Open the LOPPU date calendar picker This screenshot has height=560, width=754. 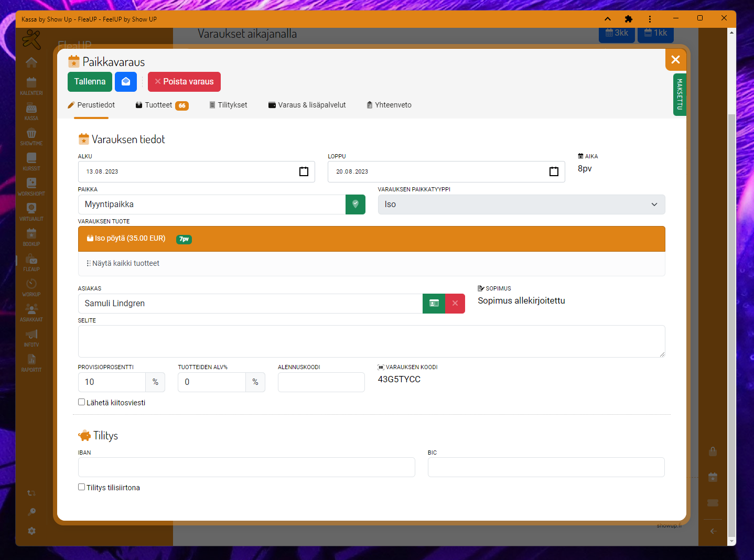pos(554,171)
